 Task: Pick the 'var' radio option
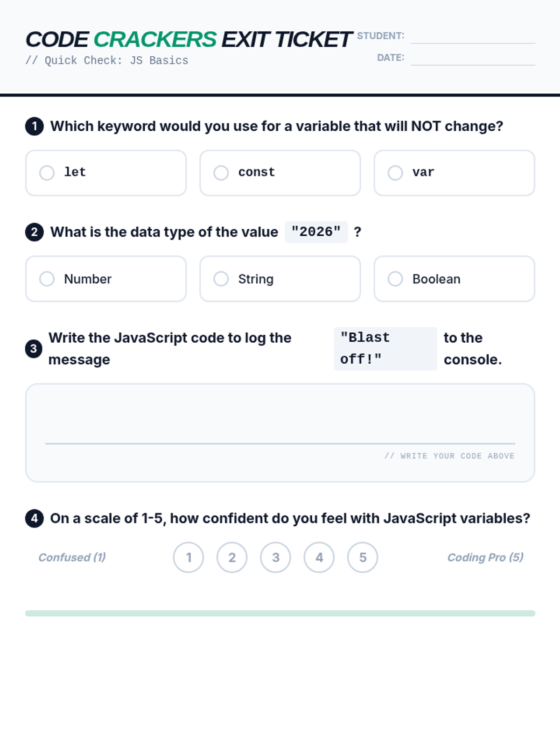pyautogui.click(x=395, y=173)
